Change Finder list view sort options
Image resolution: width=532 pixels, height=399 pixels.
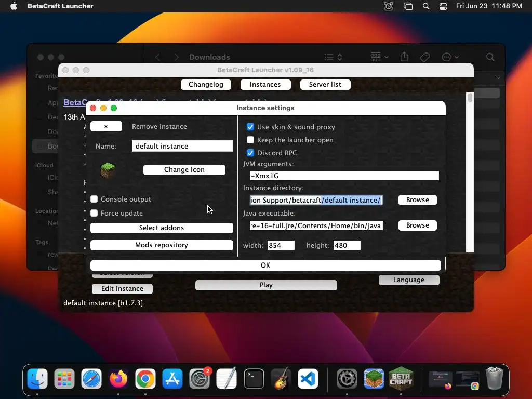point(333,57)
